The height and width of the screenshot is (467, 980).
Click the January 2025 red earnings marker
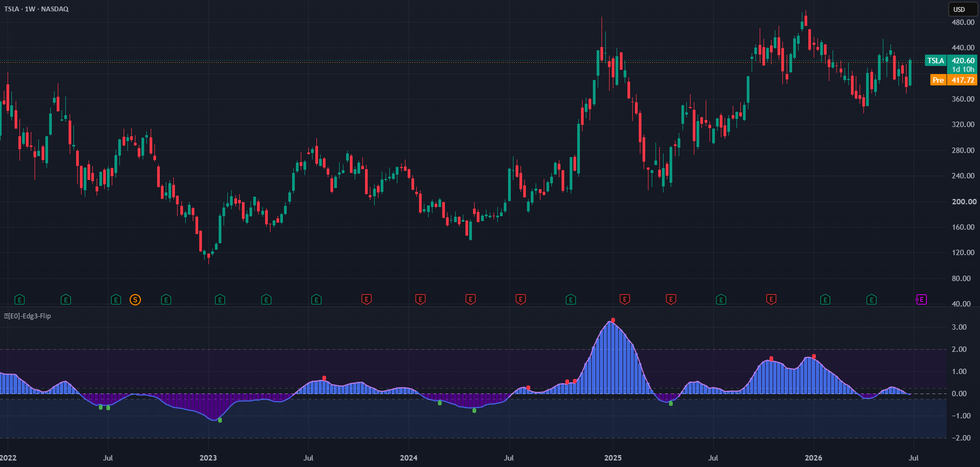(x=625, y=299)
